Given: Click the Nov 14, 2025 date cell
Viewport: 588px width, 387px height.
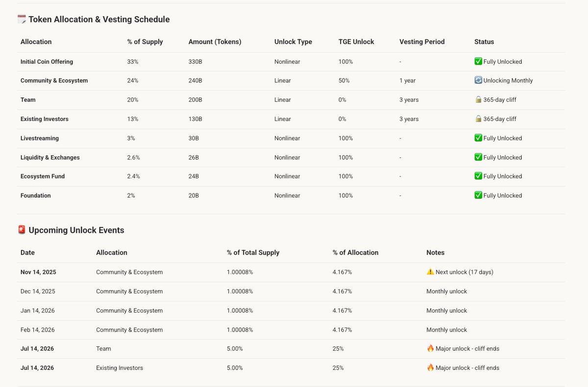Looking at the screenshot, I should pyautogui.click(x=38, y=272).
